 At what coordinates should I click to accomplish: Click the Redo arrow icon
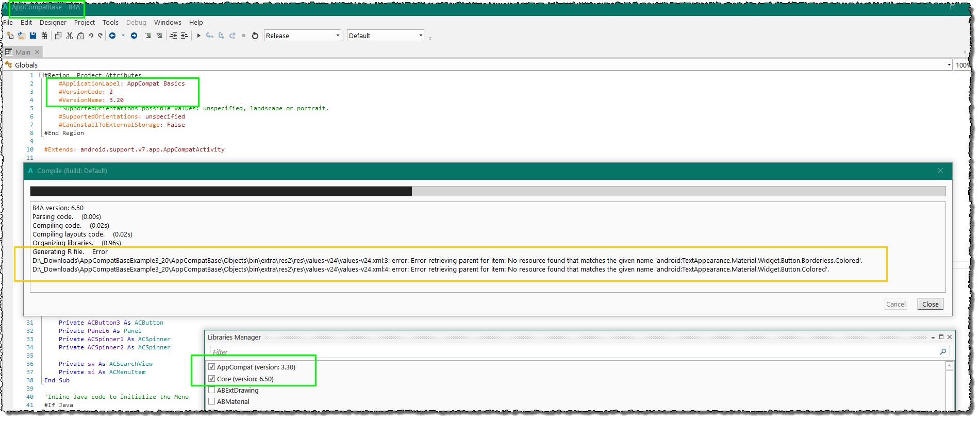pyautogui.click(x=101, y=36)
